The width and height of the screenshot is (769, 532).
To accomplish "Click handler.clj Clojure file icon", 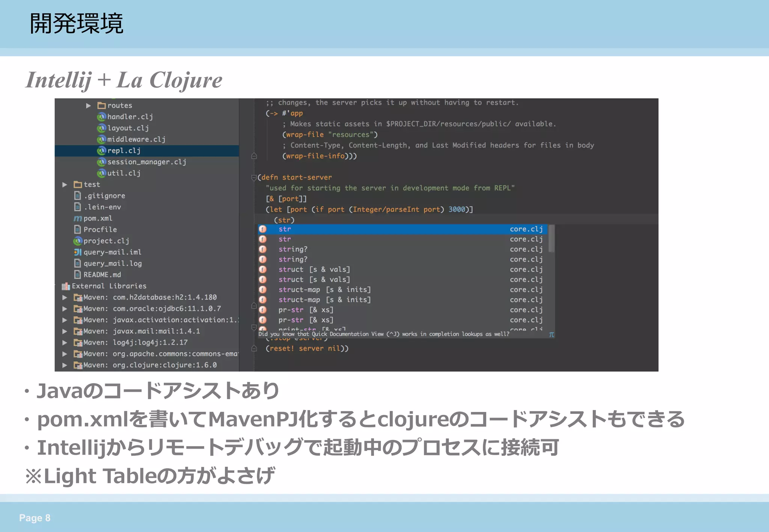I will (x=101, y=117).
